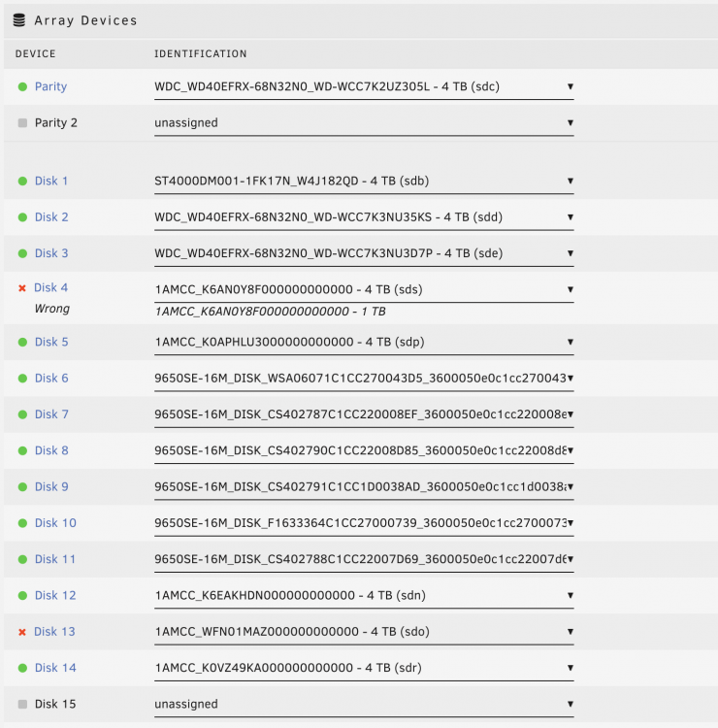Open the Disk 10 9650SE-16M device dropdown
718x728 pixels.
(364, 523)
